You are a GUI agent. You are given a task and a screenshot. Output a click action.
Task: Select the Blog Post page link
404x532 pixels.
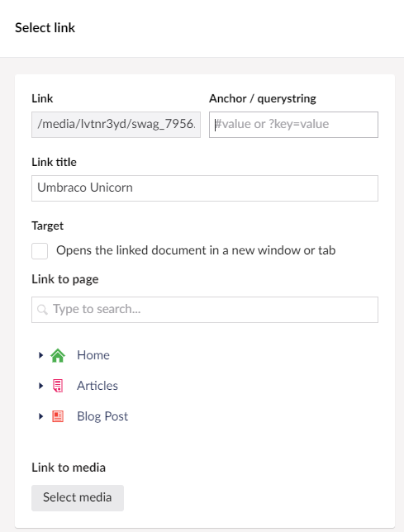[102, 416]
